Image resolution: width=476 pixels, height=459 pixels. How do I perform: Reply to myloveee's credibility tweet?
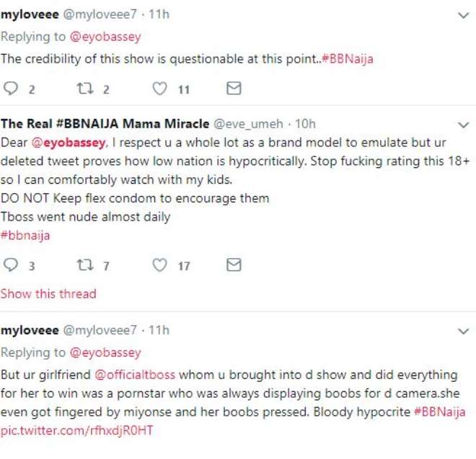click(11, 89)
